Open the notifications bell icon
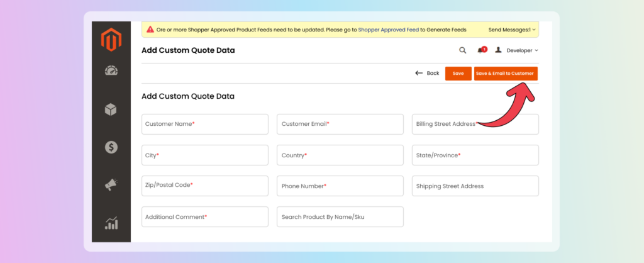The width and height of the screenshot is (644, 263). 481,50
